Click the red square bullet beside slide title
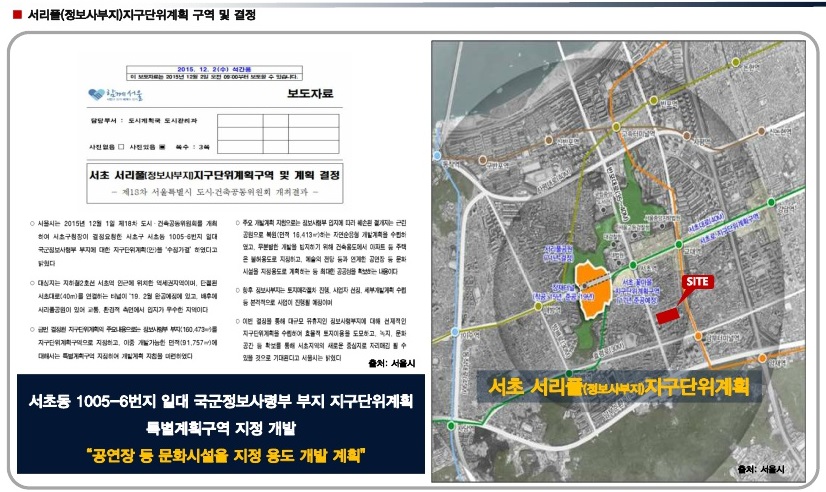 tap(17, 14)
